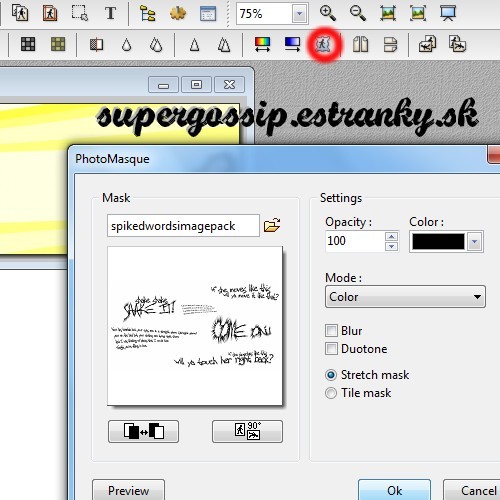Click the rainbow Variation hue icon

(x=262, y=44)
